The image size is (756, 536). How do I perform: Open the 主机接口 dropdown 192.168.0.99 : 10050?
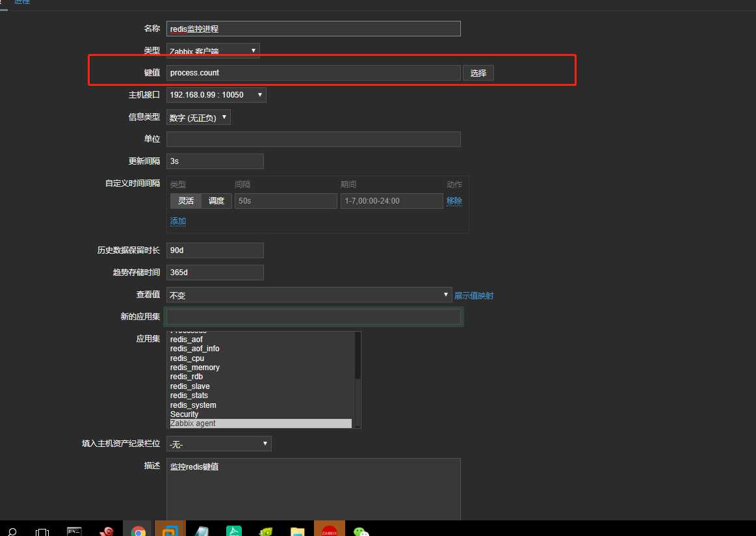(216, 94)
